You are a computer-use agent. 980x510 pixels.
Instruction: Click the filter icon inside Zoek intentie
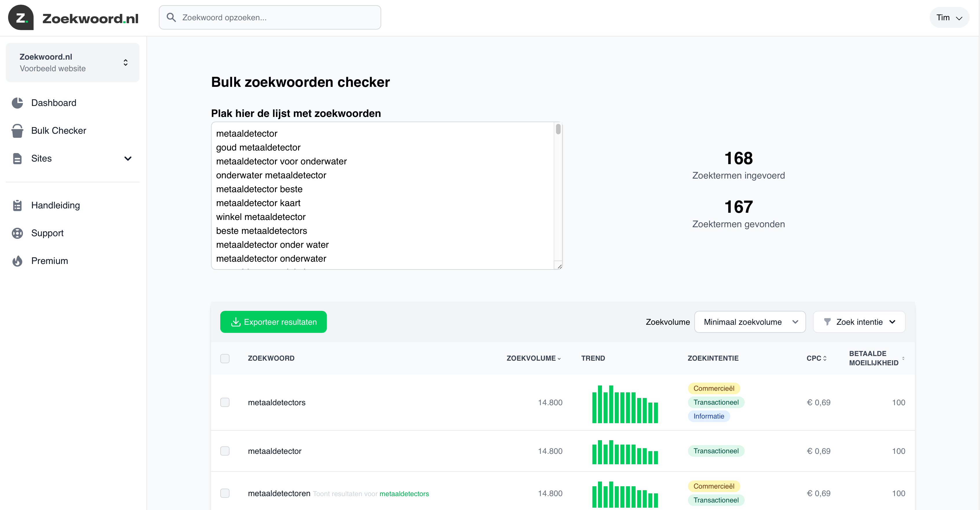coord(828,322)
